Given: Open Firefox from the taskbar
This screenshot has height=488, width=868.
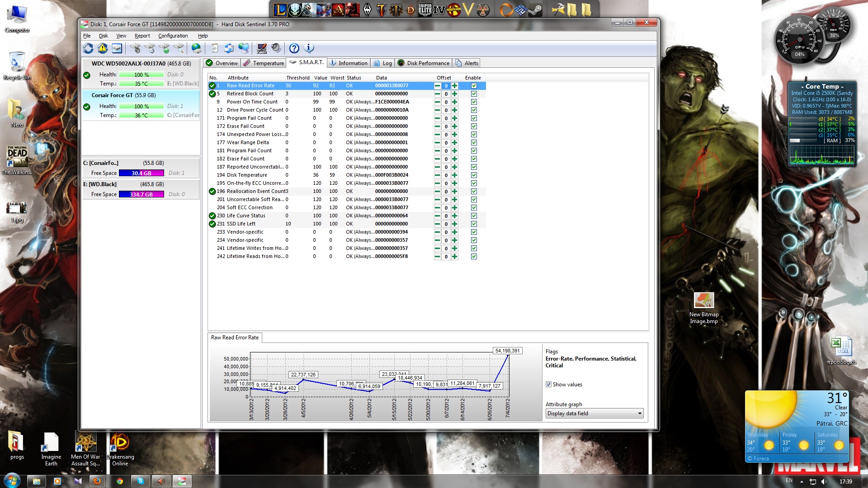Looking at the screenshot, I should (x=97, y=481).
